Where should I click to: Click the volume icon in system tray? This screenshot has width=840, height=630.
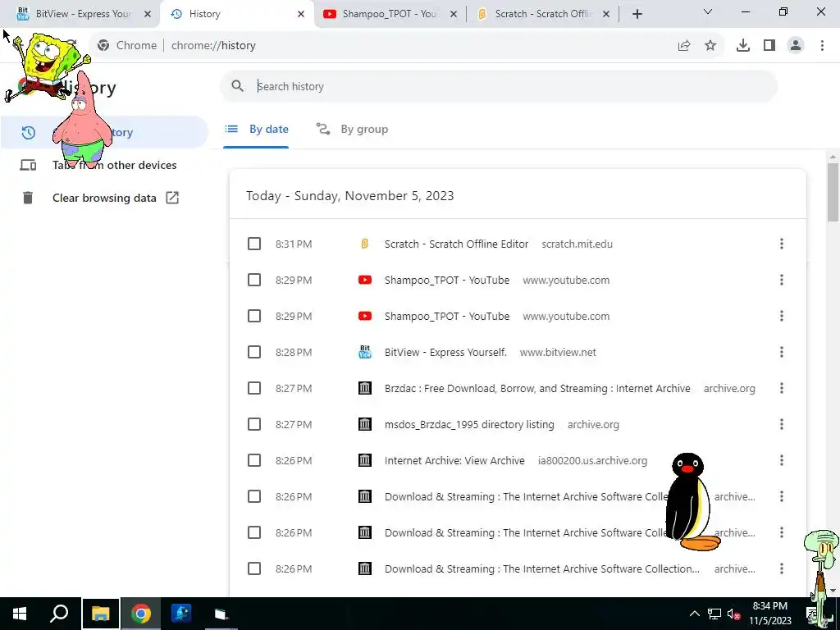tap(733, 614)
